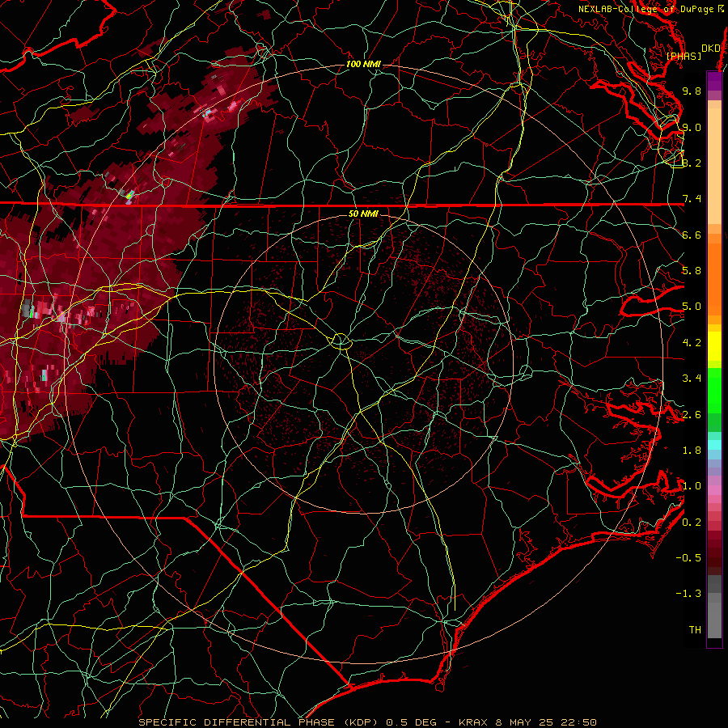Click the 8.2 value on the color scale
This screenshot has width=728, height=728.
(x=692, y=163)
